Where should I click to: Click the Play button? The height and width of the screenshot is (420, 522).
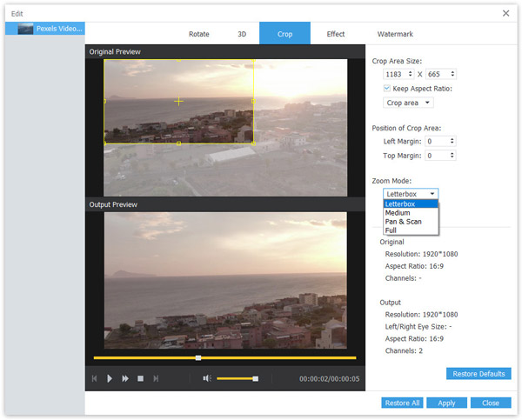[110, 378]
